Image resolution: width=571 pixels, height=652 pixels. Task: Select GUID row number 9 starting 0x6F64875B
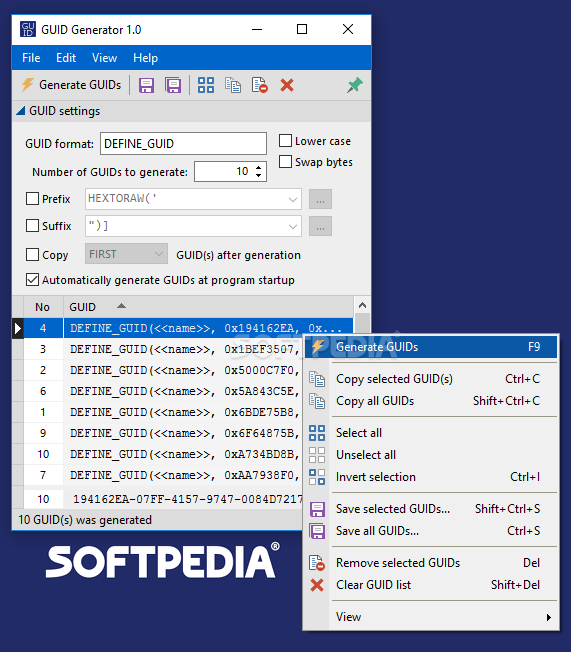coord(162,433)
